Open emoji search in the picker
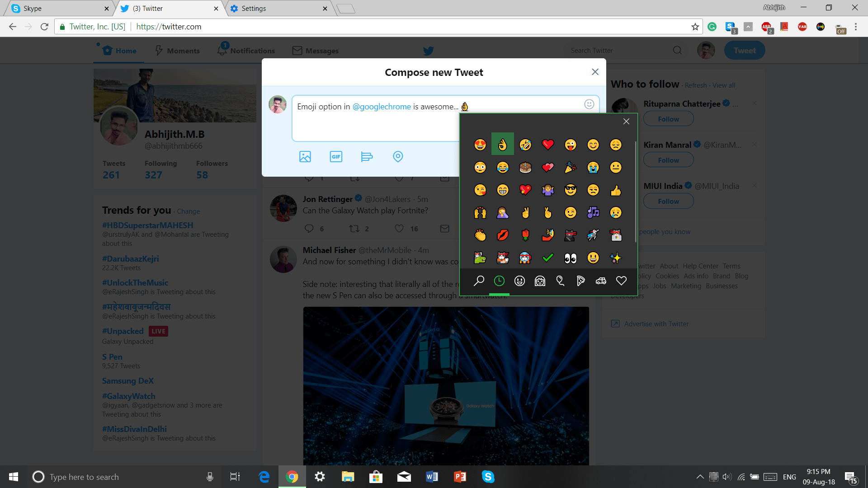 (479, 281)
